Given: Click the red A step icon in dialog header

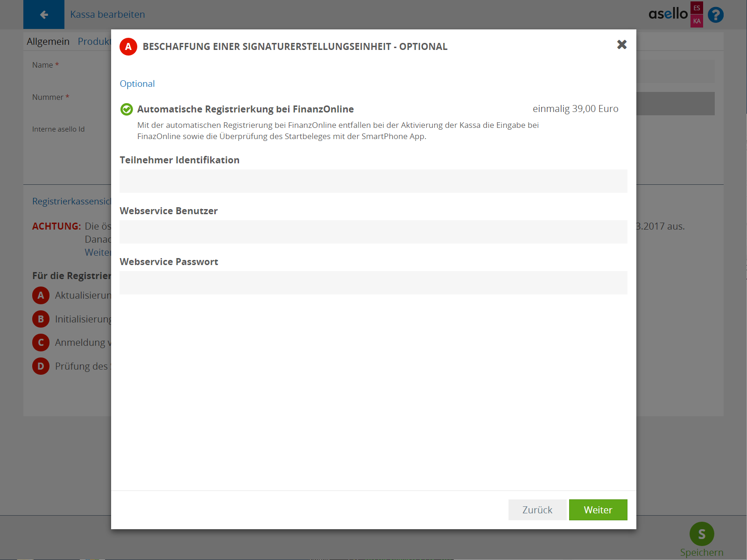Looking at the screenshot, I should 128,47.
